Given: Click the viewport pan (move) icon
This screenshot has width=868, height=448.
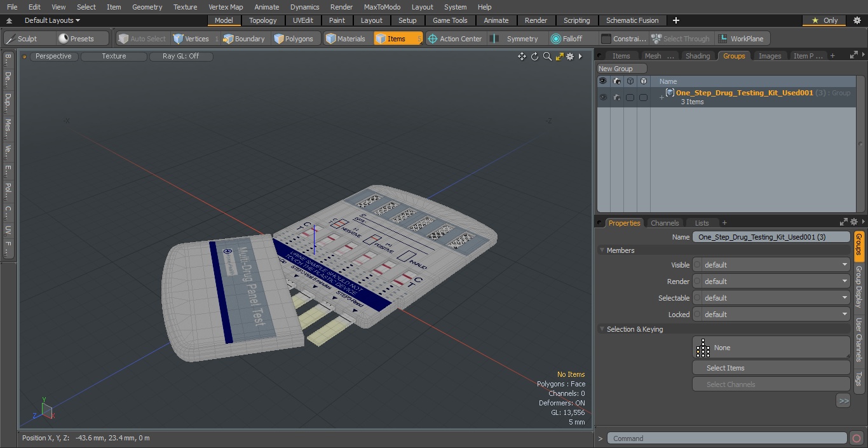Looking at the screenshot, I should [x=522, y=57].
